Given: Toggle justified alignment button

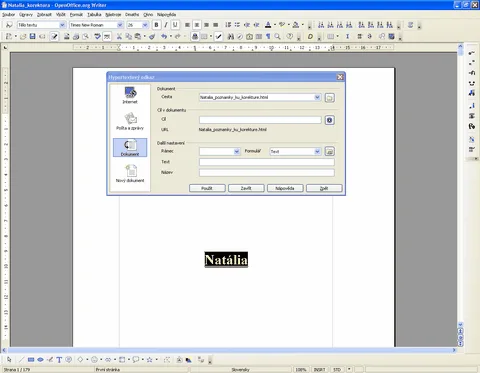Looking at the screenshot, I should click(216, 25).
